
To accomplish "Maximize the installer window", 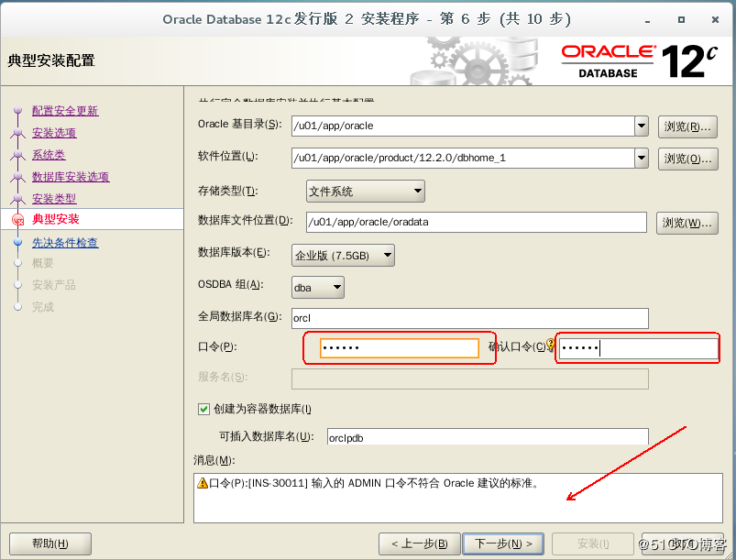I will pyautogui.click(x=681, y=20).
